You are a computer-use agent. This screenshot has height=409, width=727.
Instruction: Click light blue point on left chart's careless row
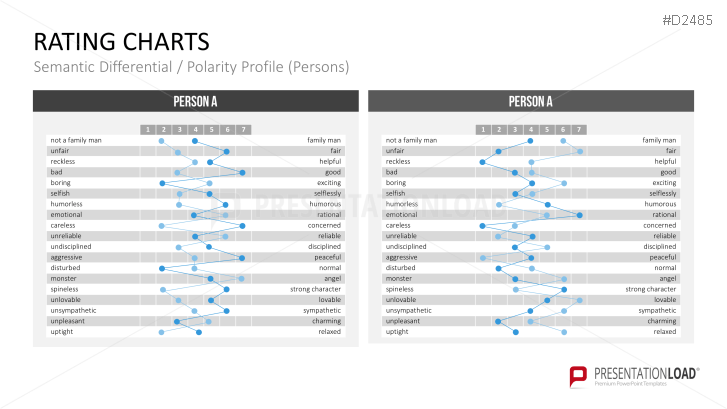tap(161, 226)
